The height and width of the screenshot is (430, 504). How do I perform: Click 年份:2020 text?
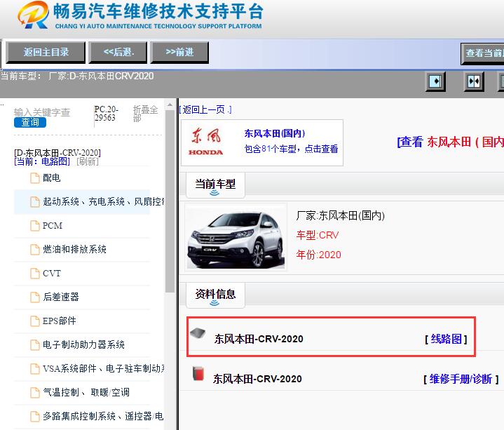coord(318,255)
